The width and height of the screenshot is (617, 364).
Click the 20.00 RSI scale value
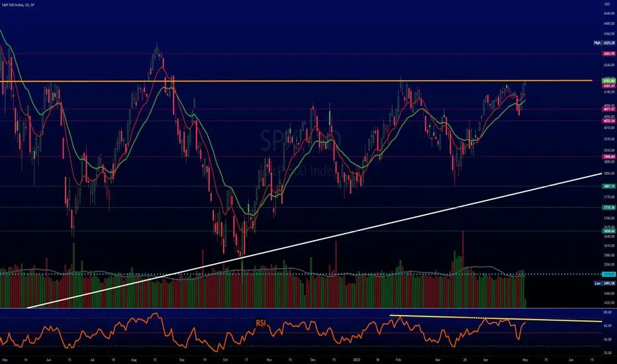pos(608,353)
